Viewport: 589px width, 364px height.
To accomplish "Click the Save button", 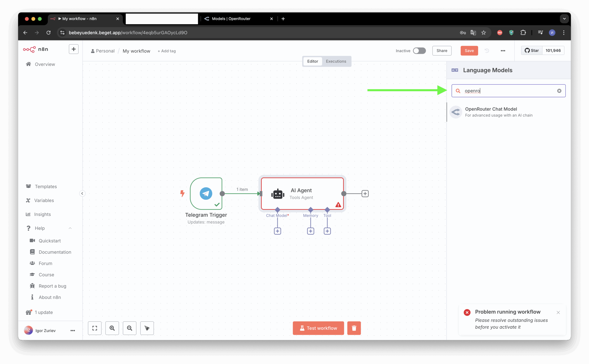I will click(x=469, y=51).
